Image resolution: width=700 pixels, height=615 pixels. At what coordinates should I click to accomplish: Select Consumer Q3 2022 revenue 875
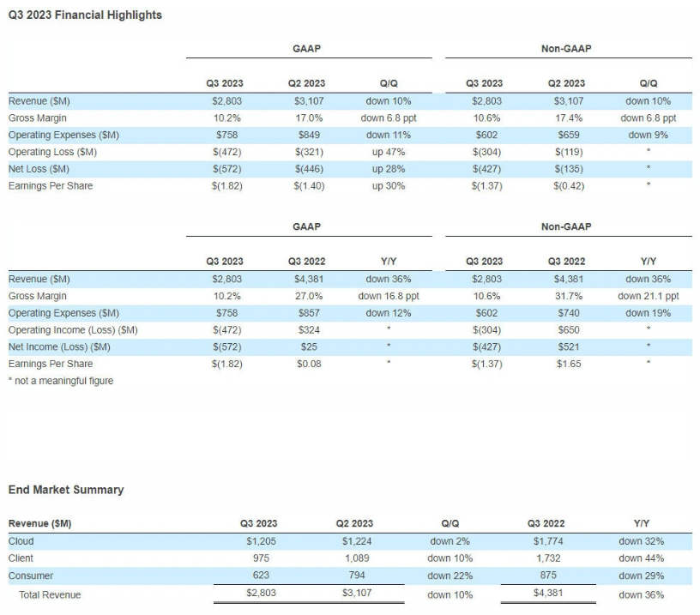548,575
